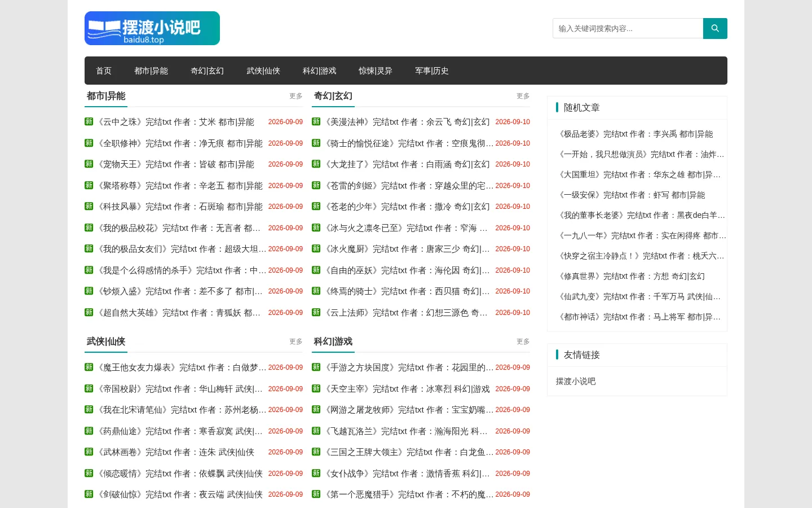Screen dimensions: 812x508
Task: Open the 科幻|游戏 section heading
Action: pos(333,342)
